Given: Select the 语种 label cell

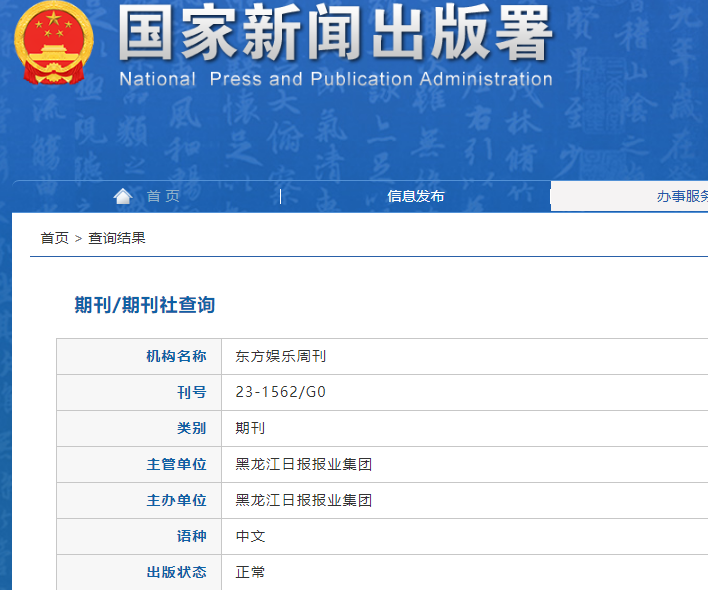Looking at the screenshot, I should (139, 536).
